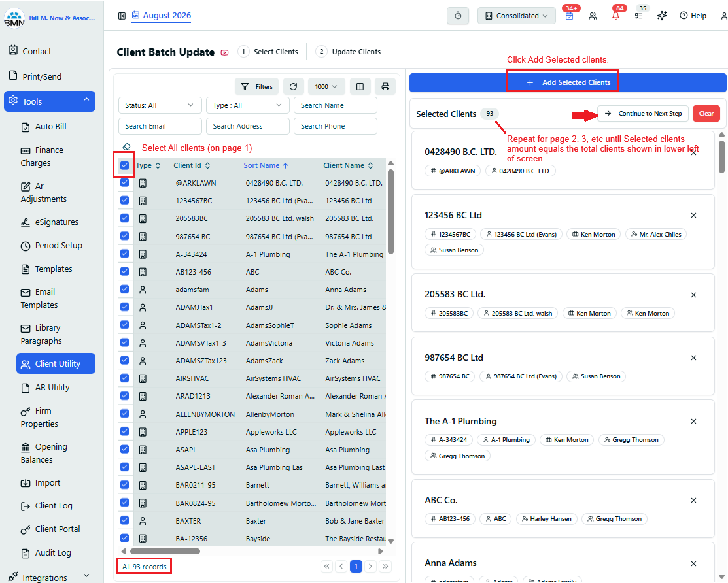Sort by the Type column
728x583 pixels.
[x=148, y=165]
